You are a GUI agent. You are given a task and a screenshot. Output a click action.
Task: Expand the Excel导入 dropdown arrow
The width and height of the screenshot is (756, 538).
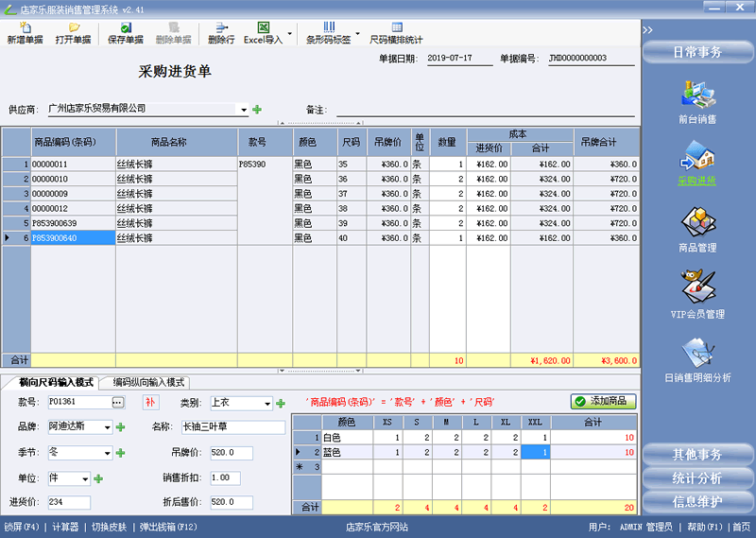click(290, 33)
